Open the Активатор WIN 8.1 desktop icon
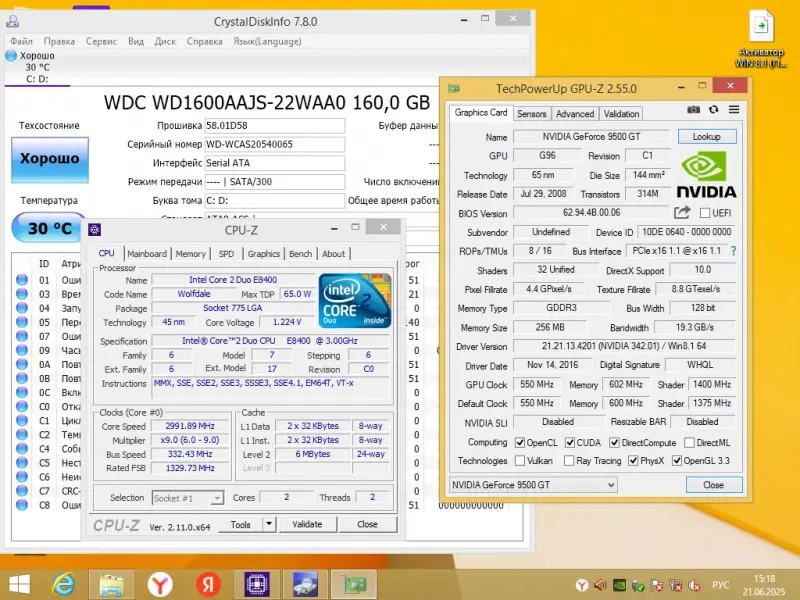The image size is (800, 600). click(x=761, y=40)
